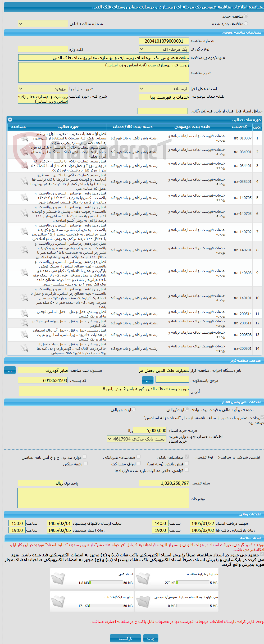Open نوع برگزاری dropdown
This screenshot has width=264, height=644.
pos(164,49)
